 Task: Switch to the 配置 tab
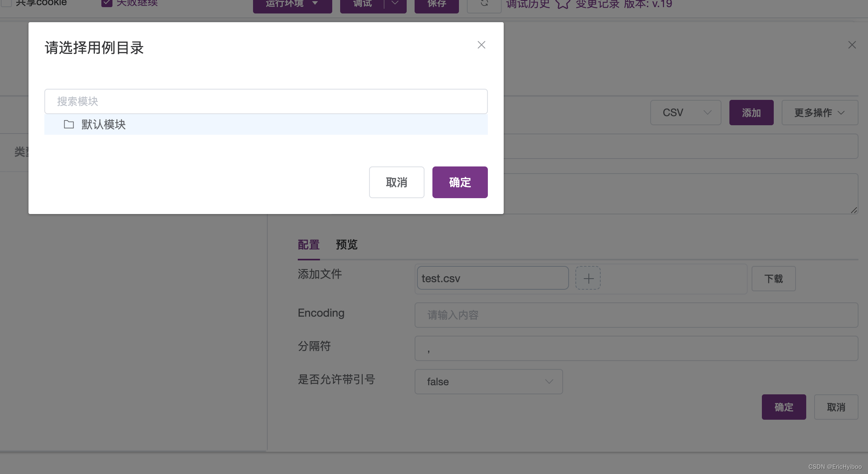(308, 245)
